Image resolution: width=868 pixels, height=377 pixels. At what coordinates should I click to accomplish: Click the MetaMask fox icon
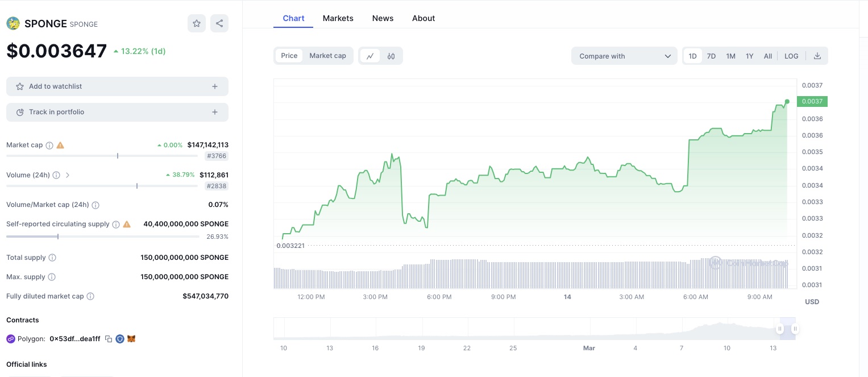[131, 339]
